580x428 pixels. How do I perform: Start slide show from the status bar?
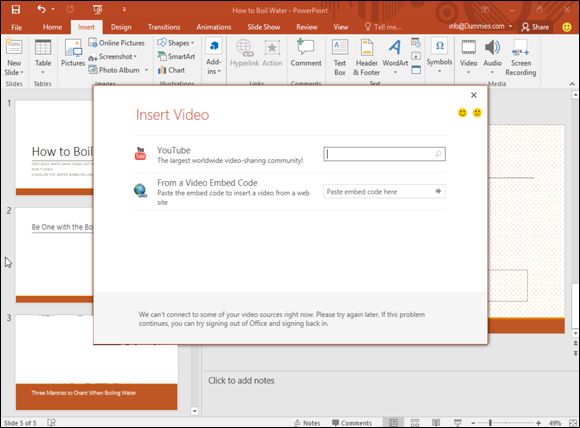(457, 422)
